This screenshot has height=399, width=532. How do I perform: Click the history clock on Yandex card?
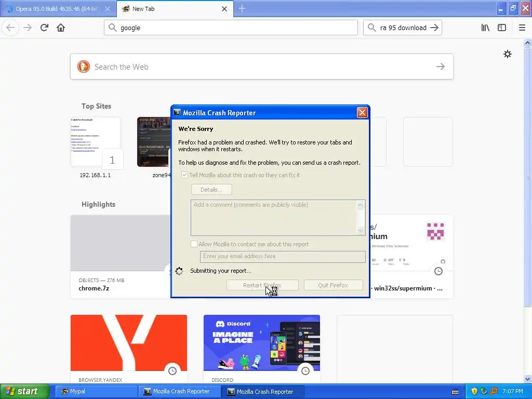[x=172, y=370]
